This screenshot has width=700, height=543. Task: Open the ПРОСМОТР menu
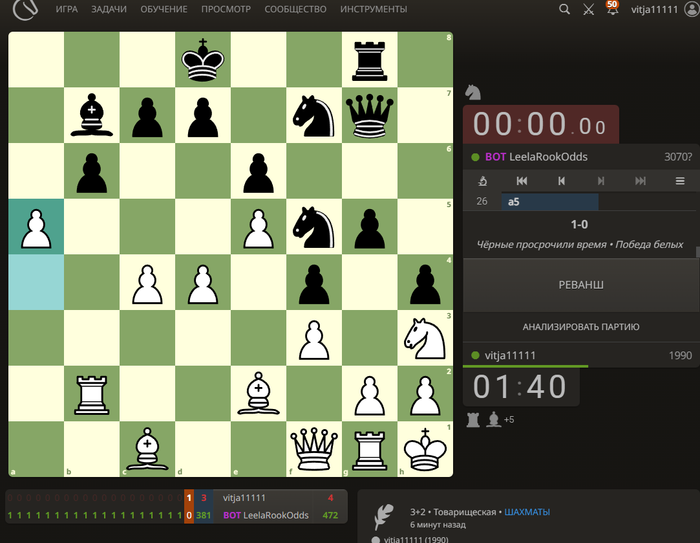(x=226, y=9)
